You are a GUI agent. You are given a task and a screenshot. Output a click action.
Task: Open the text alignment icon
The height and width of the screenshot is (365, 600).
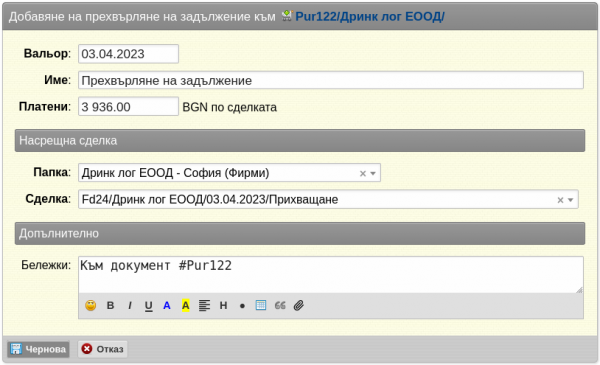coord(204,305)
